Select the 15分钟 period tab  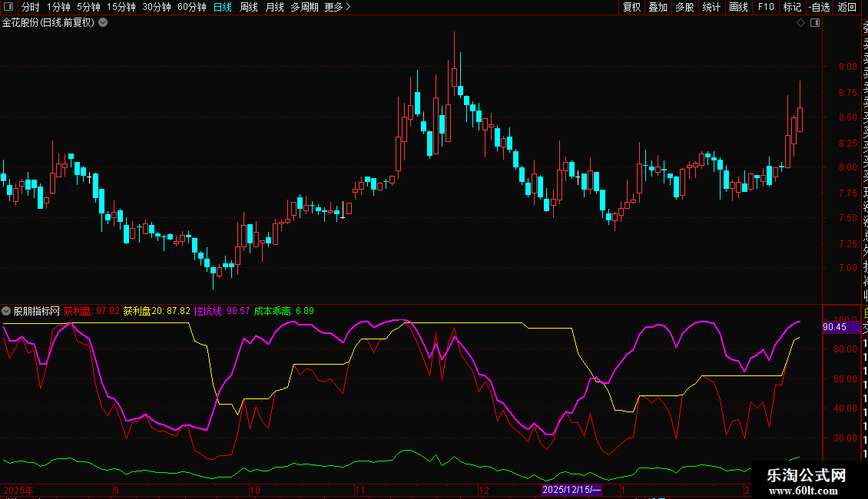tap(121, 7)
